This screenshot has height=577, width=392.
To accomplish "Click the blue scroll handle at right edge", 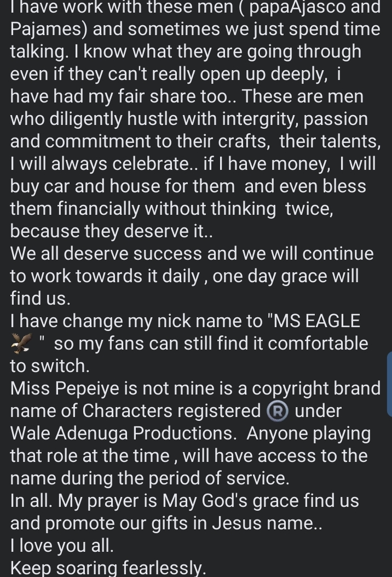I will [389, 384].
